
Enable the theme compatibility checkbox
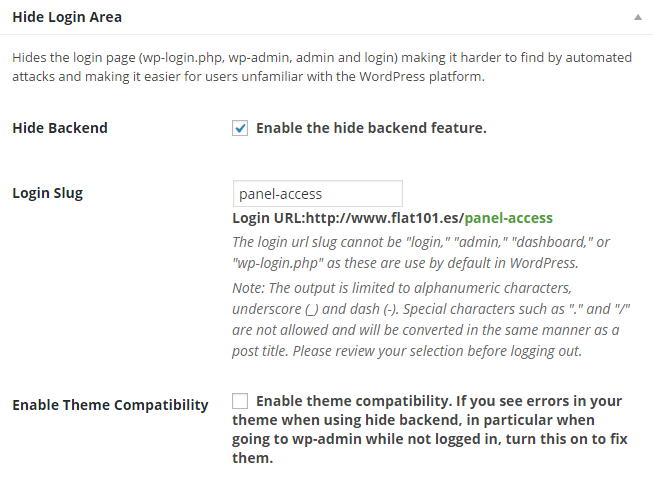(240, 401)
